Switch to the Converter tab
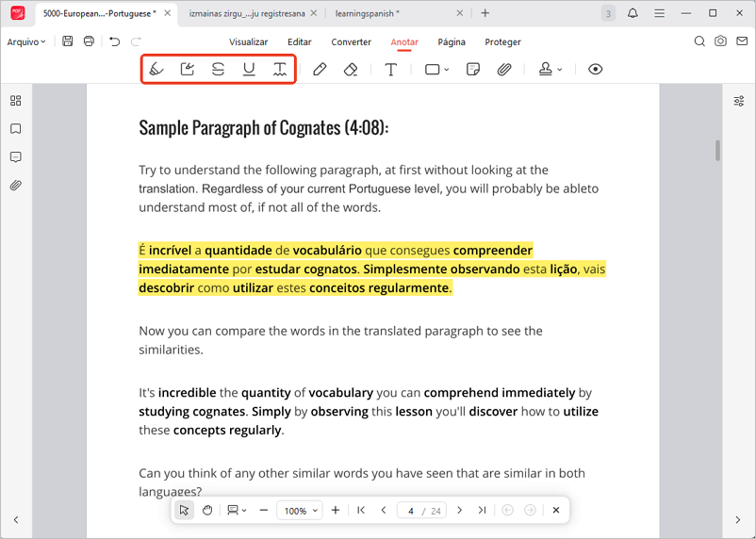The image size is (756, 539). tap(351, 42)
